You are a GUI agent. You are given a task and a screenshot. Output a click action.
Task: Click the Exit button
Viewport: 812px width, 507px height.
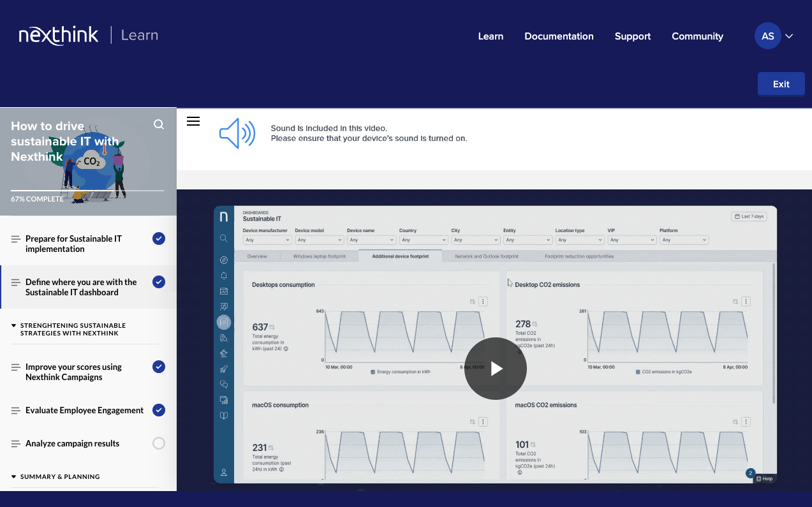781,84
